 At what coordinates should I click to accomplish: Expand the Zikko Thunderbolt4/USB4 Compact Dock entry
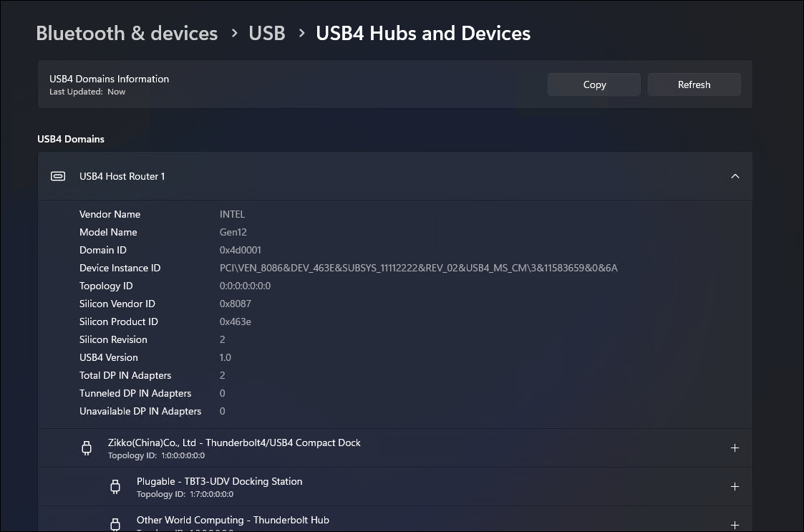tap(735, 448)
